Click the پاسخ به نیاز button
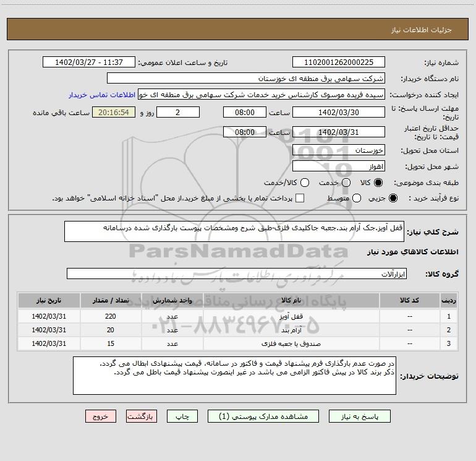This screenshot has width=476, height=461. (359, 416)
